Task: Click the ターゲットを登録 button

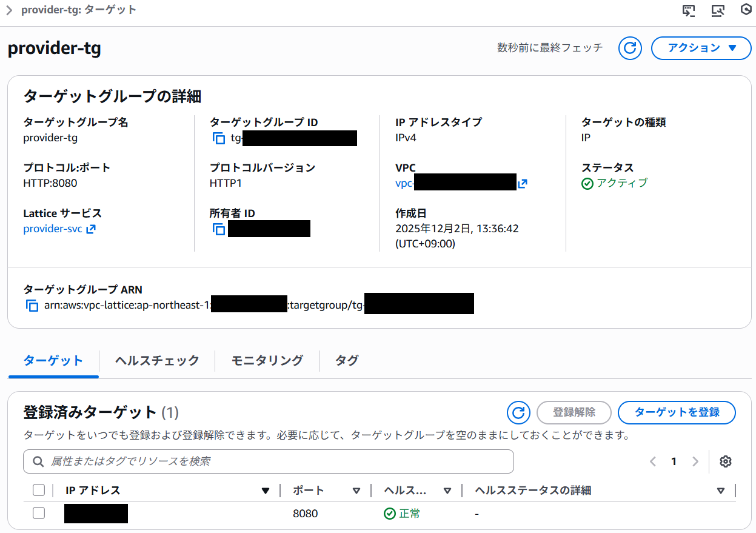Action: coord(677,412)
